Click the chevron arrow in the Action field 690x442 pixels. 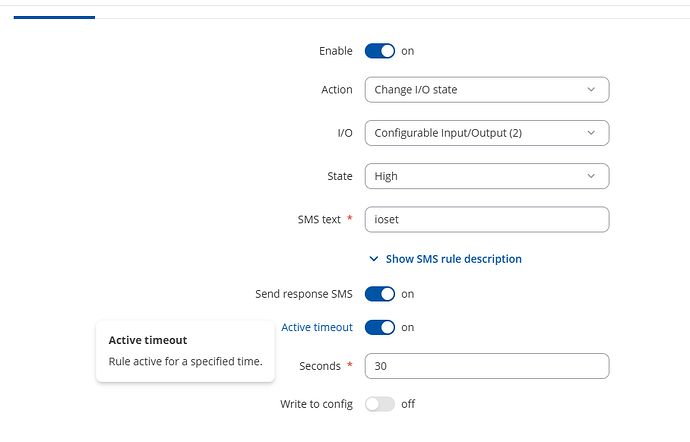(591, 90)
